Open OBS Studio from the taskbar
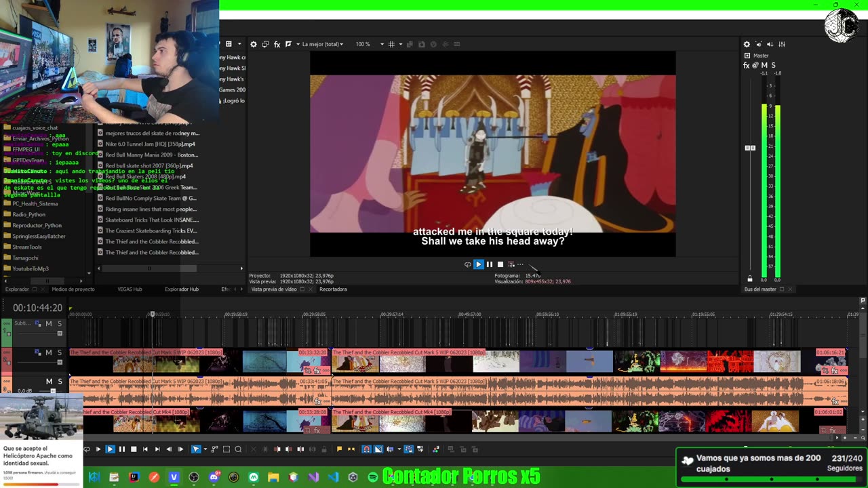Image resolution: width=868 pixels, height=488 pixels. pos(194,477)
